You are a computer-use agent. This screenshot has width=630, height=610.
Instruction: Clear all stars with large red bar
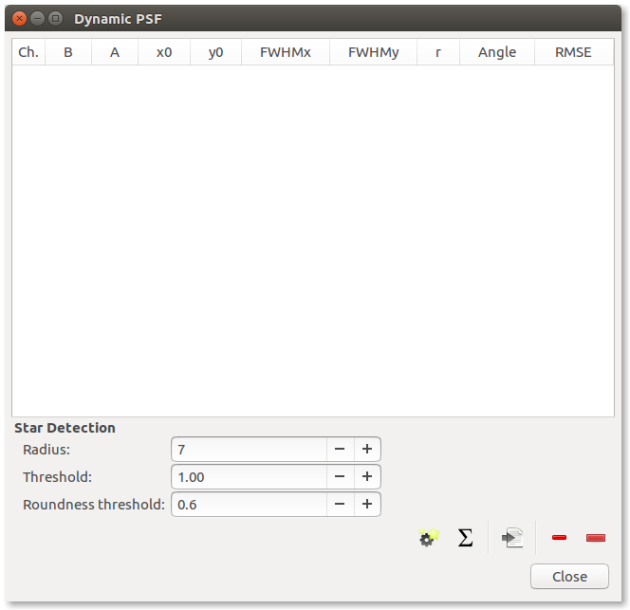point(595,538)
